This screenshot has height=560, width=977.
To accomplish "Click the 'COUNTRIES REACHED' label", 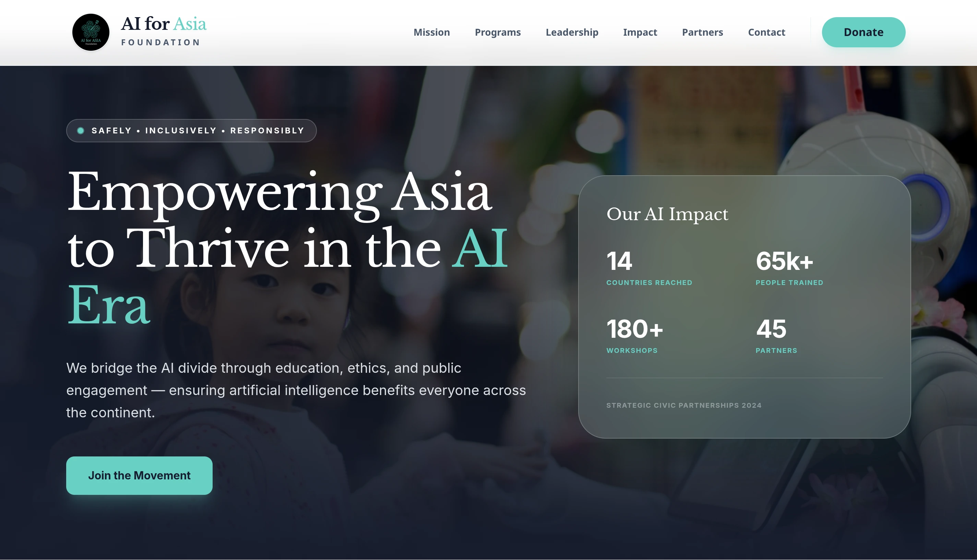I will pos(649,283).
